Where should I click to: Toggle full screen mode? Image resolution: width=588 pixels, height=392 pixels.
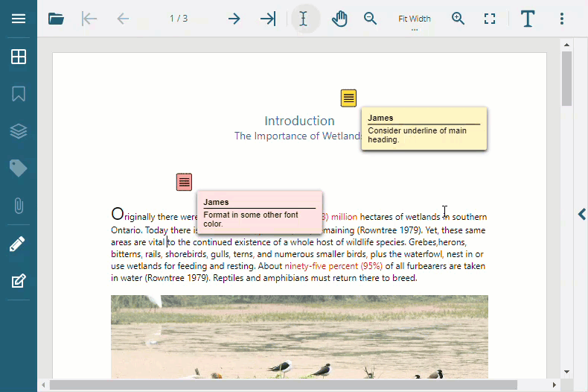(490, 19)
